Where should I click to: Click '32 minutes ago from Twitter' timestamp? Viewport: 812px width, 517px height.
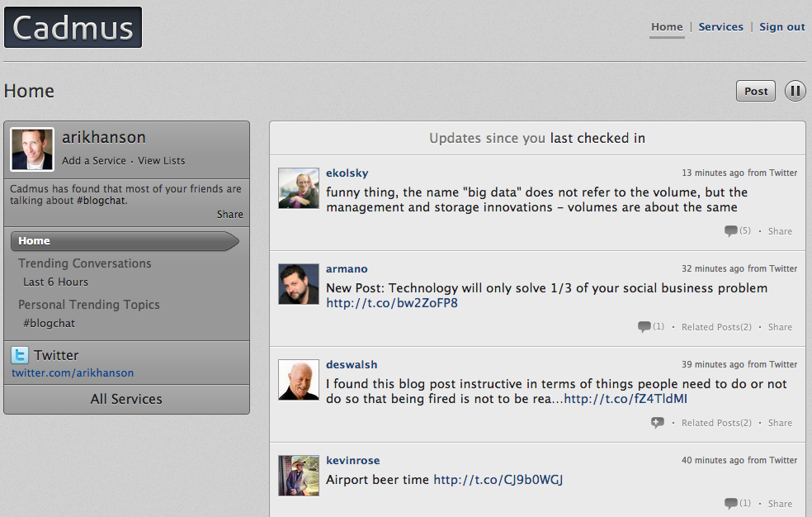[739, 269]
